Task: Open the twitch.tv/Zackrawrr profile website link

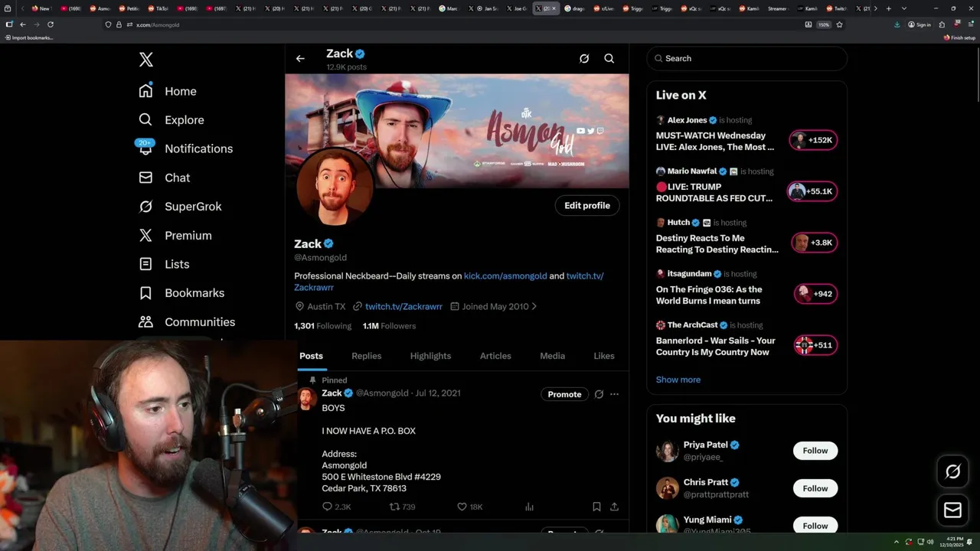Action: click(403, 306)
